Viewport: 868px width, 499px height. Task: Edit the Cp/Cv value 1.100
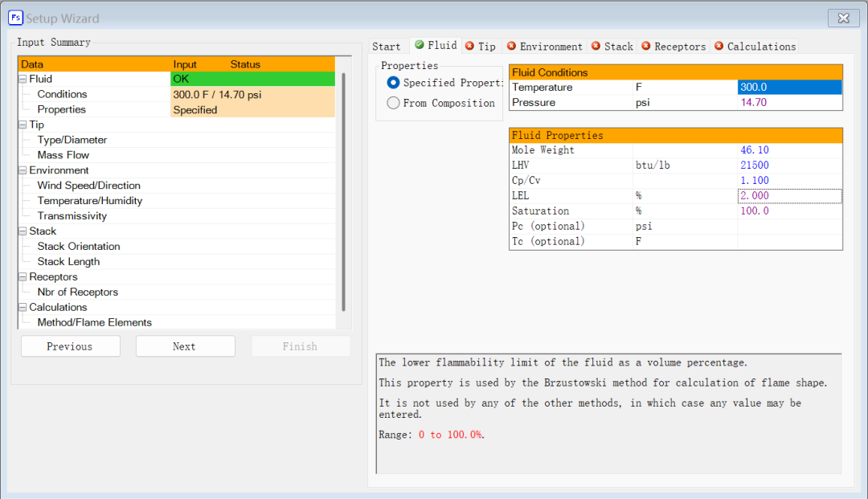[789, 180]
